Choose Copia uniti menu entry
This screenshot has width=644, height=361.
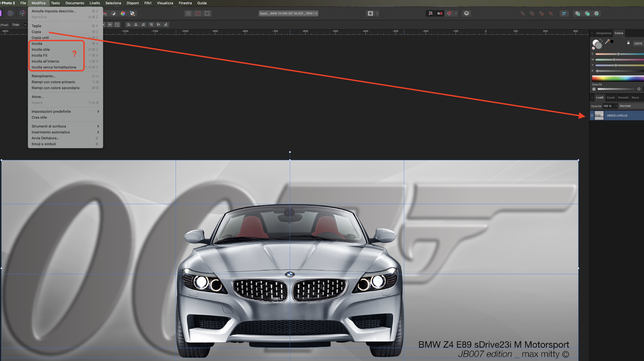point(65,38)
